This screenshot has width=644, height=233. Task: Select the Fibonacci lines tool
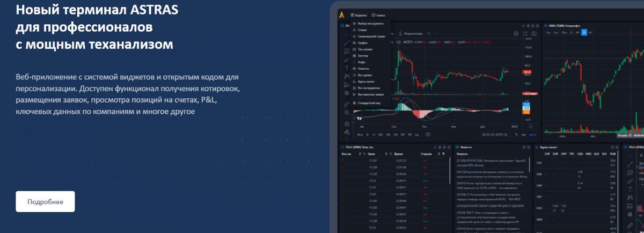347,51
